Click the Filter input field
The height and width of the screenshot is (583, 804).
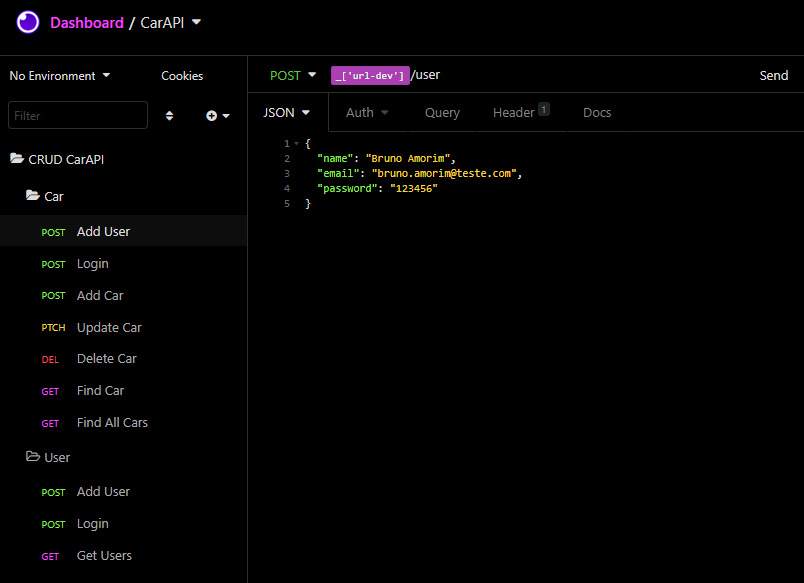point(78,115)
